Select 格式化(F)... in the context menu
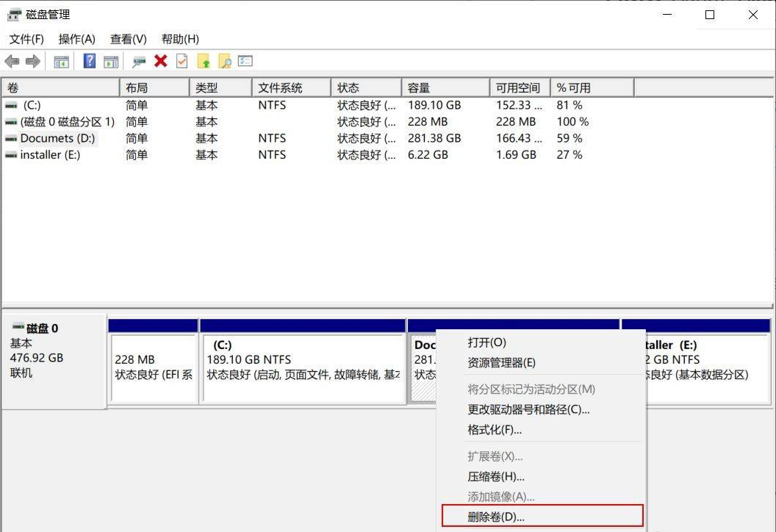 tap(495, 430)
